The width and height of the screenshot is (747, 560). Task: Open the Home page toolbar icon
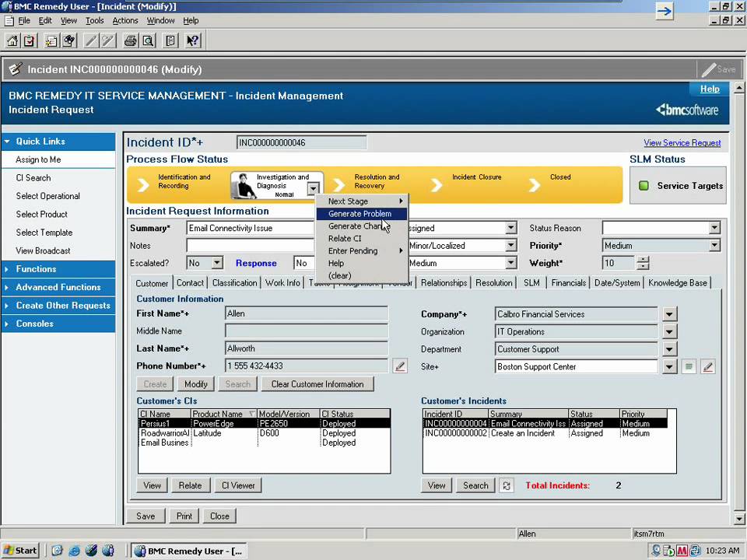click(x=12, y=41)
